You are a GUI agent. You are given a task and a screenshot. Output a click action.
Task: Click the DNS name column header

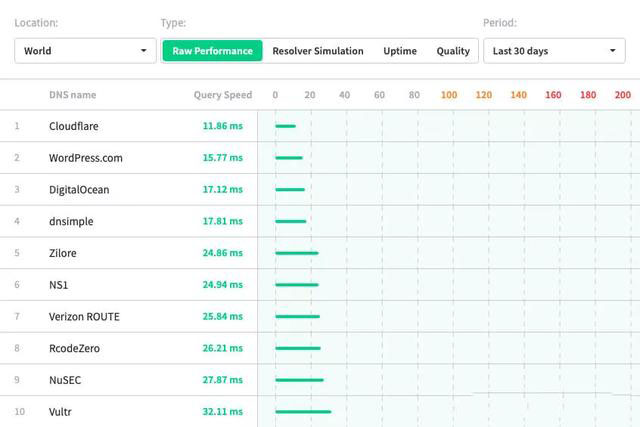(73, 95)
